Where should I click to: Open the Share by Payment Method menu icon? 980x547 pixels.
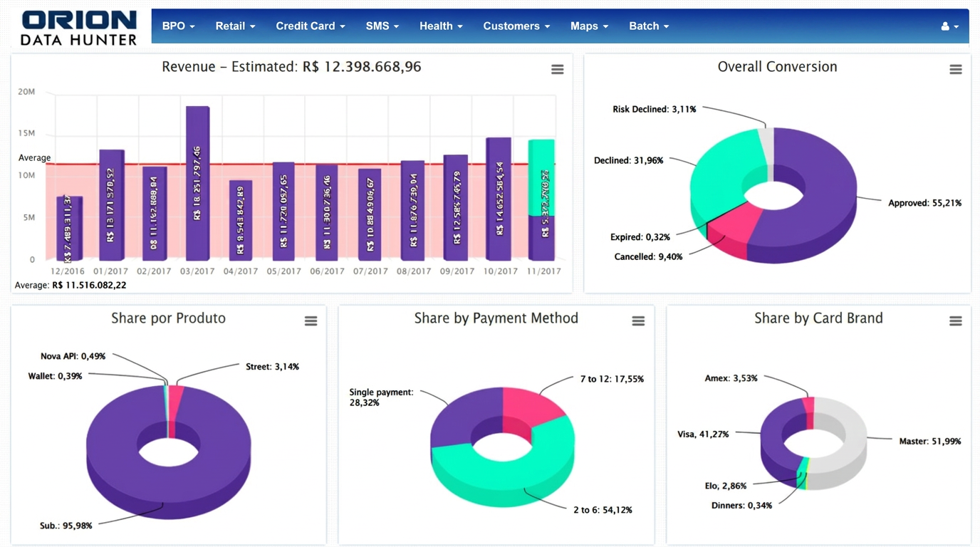[638, 321]
